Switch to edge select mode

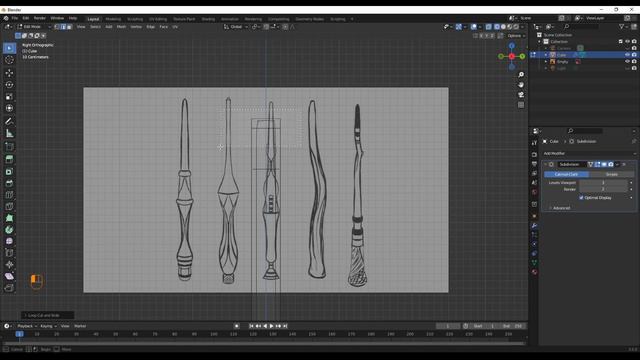pyautogui.click(x=63, y=27)
